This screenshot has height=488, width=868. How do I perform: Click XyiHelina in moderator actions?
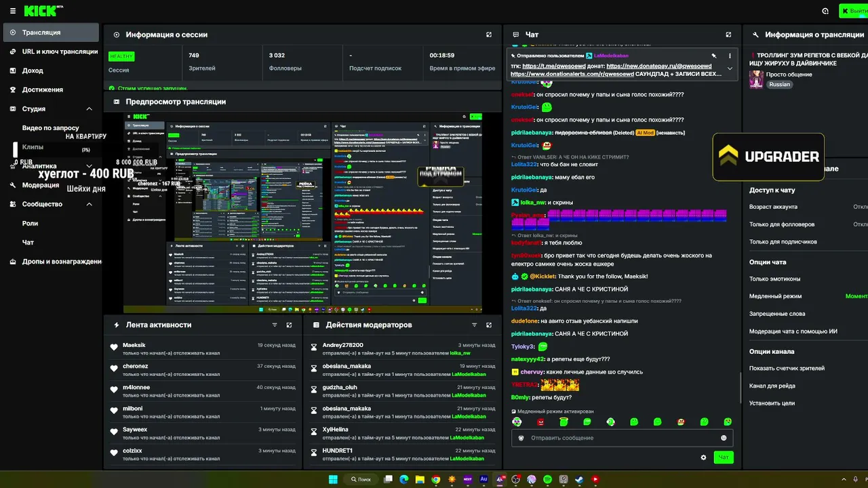click(336, 430)
